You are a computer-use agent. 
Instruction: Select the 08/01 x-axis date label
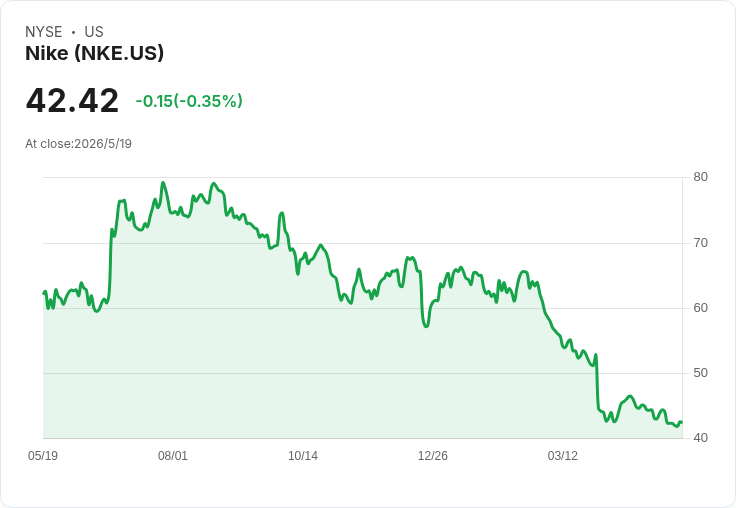[x=173, y=455]
